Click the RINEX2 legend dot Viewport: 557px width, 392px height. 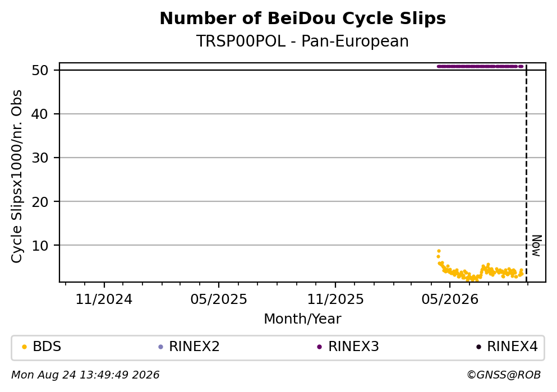[x=160, y=347]
